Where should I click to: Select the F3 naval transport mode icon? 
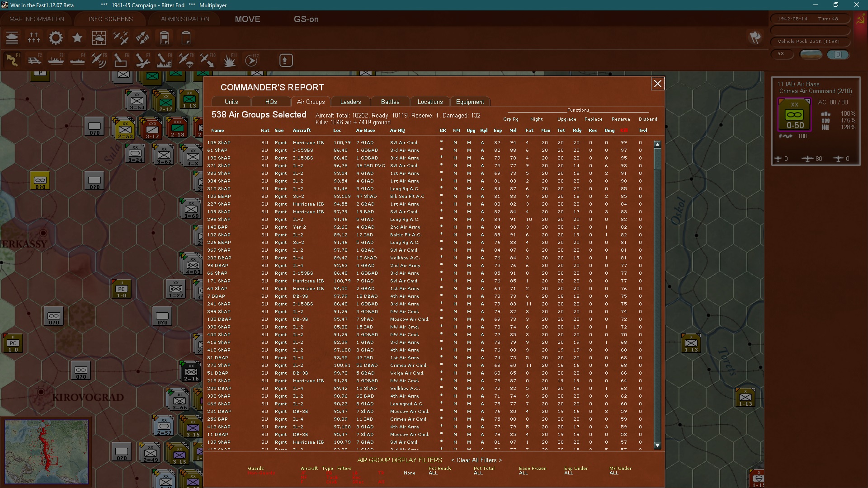pyautogui.click(x=56, y=60)
